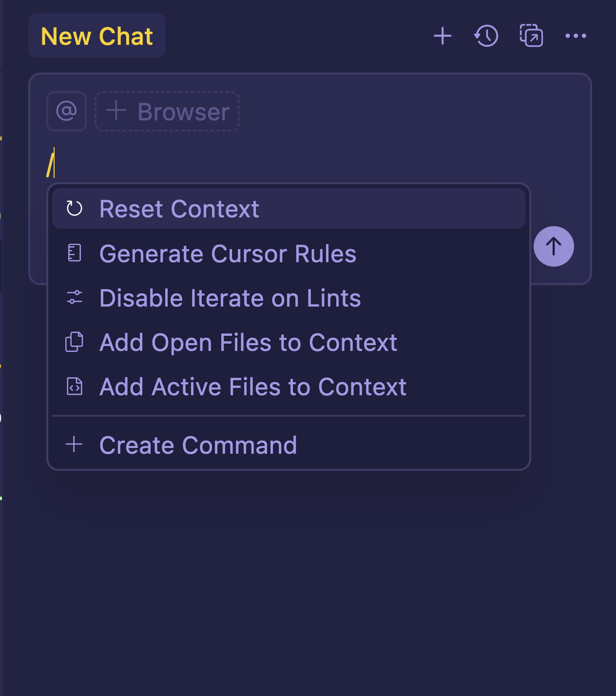This screenshot has height=696, width=616.
Task: Click the Reset Context circular arrow icon
Action: tap(74, 208)
